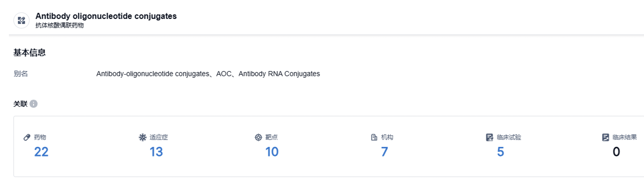The image size is (644, 182).
Task: Click the pill icon next to 药物
Action: click(27, 138)
